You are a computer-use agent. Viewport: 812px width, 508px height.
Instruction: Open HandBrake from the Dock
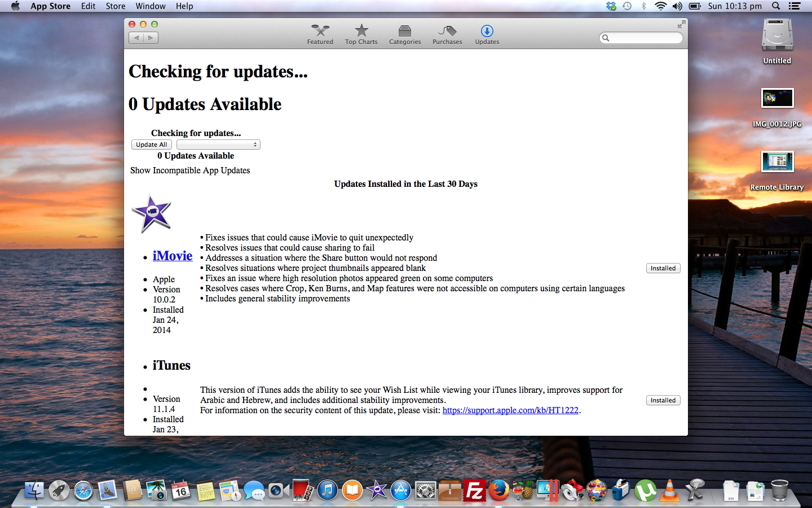523,490
